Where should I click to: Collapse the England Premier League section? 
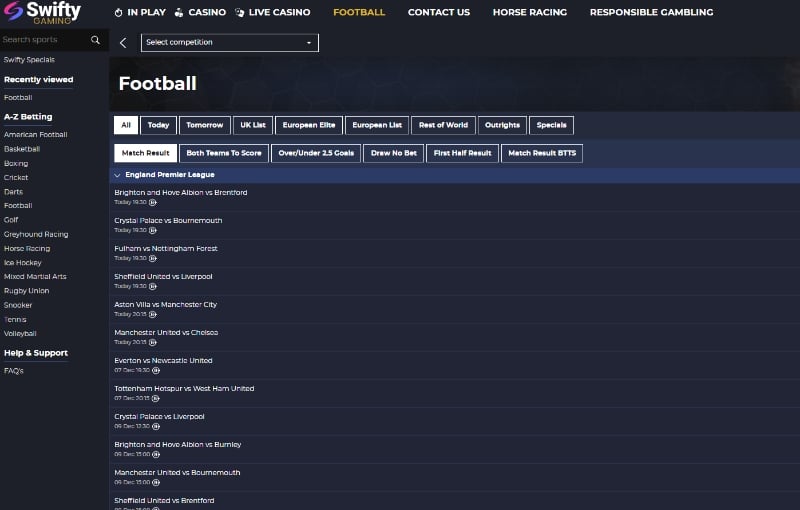[117, 175]
